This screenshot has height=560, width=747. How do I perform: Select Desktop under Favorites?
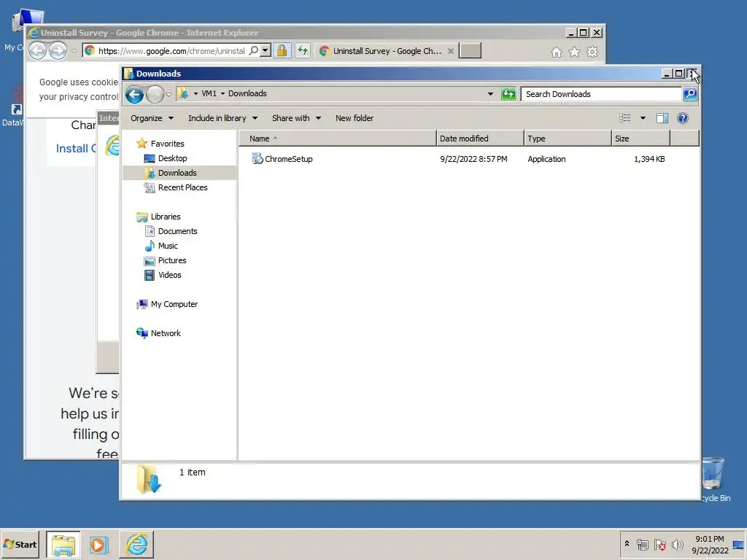[172, 158]
